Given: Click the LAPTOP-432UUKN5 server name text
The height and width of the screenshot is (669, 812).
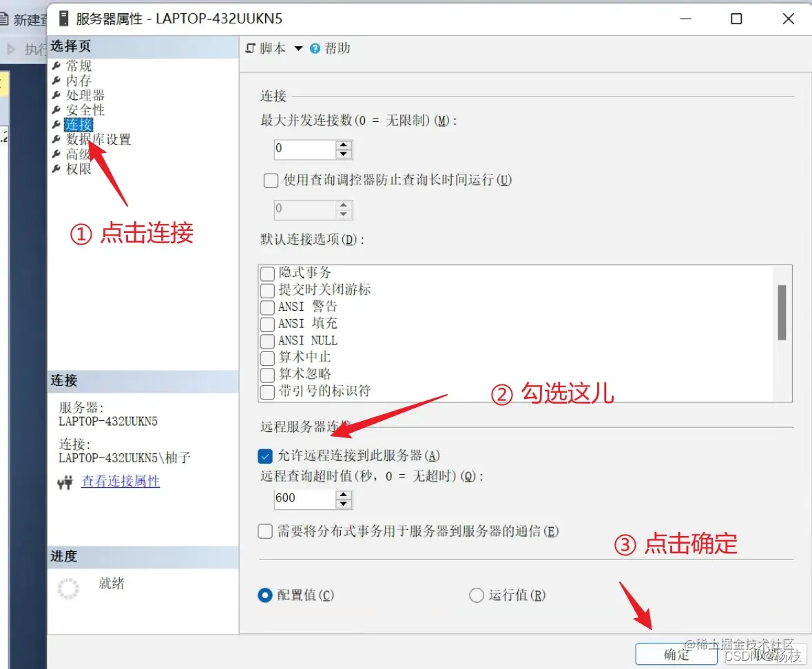Looking at the screenshot, I should (107, 421).
